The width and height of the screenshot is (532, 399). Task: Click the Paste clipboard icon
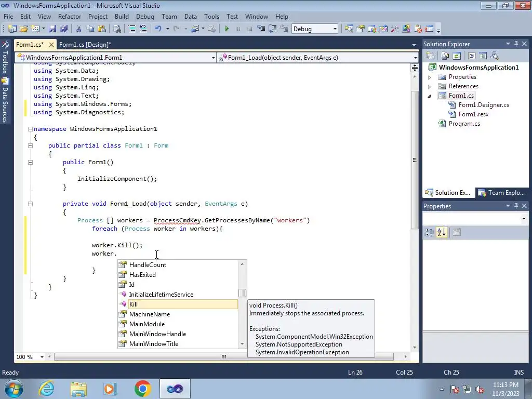(x=101, y=29)
